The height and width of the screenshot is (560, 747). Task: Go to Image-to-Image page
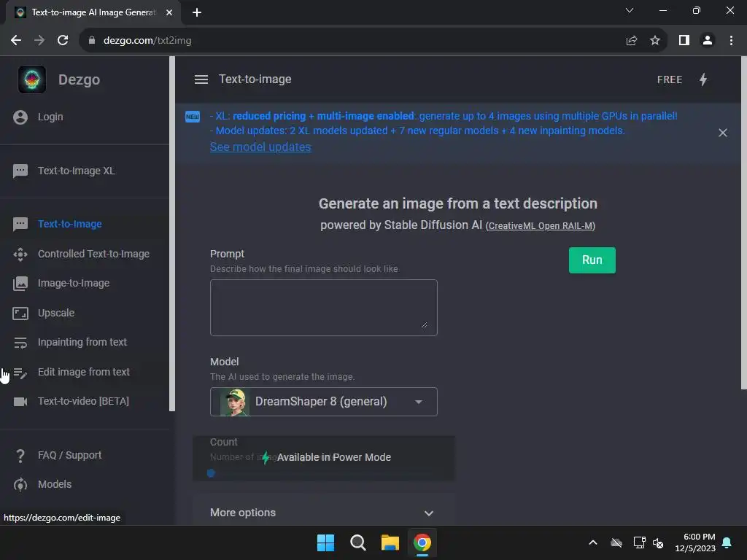click(x=74, y=283)
